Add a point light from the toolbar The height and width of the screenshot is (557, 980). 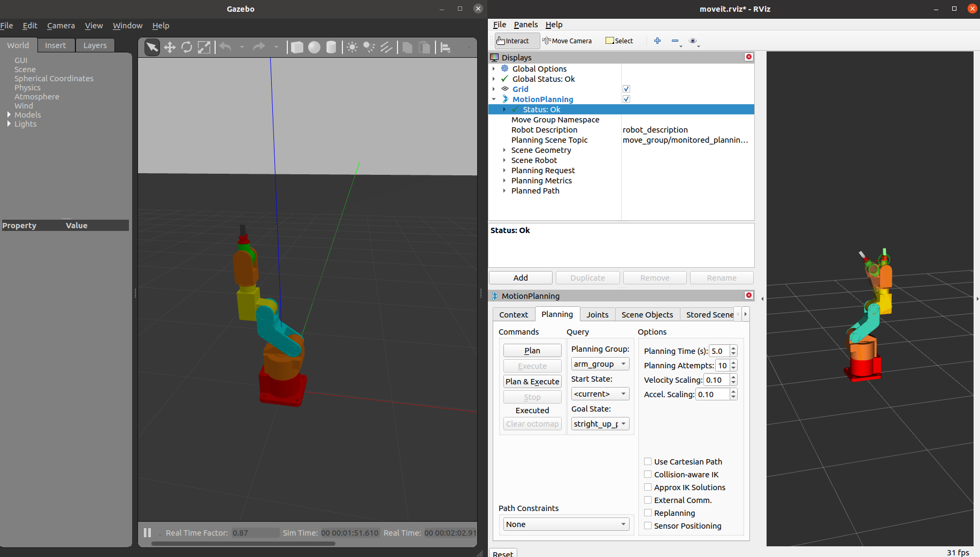click(352, 48)
